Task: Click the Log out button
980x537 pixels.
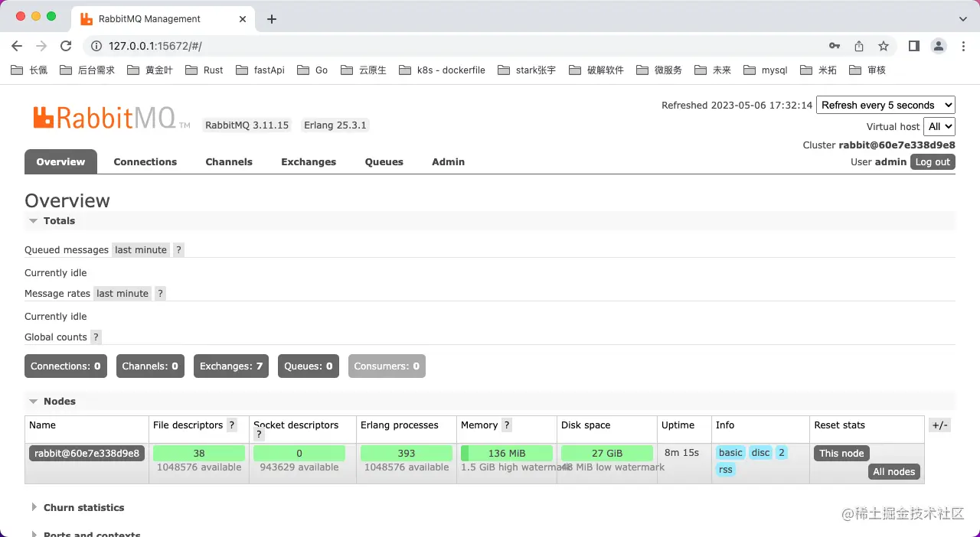Action: coord(932,161)
